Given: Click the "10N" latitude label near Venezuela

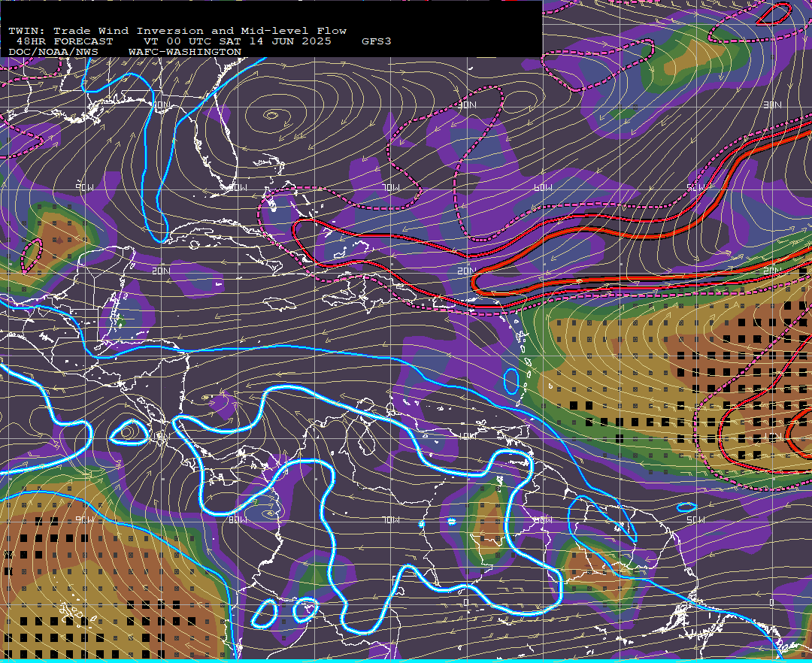Looking at the screenshot, I should point(468,436).
